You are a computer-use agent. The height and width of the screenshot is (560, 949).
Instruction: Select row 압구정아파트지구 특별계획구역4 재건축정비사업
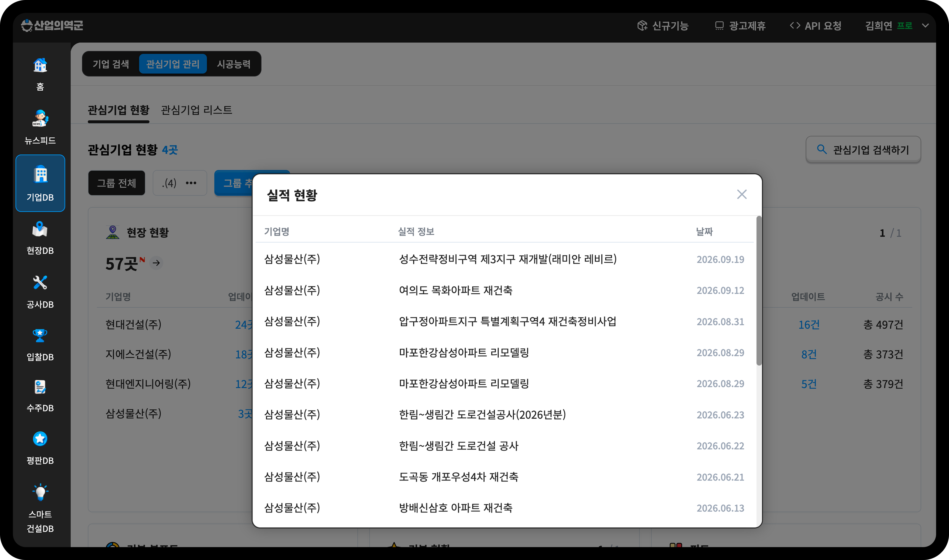[504, 322]
